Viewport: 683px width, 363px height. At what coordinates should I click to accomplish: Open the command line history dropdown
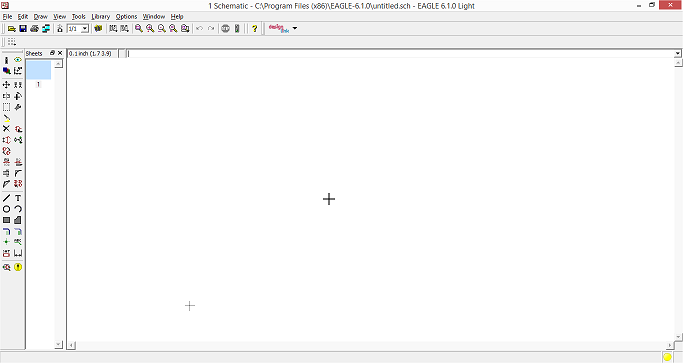(678, 54)
